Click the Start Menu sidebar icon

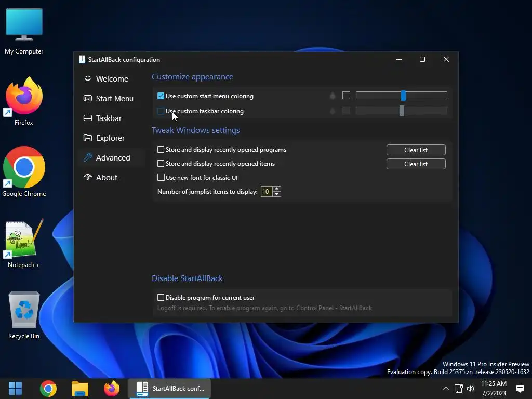click(x=87, y=98)
